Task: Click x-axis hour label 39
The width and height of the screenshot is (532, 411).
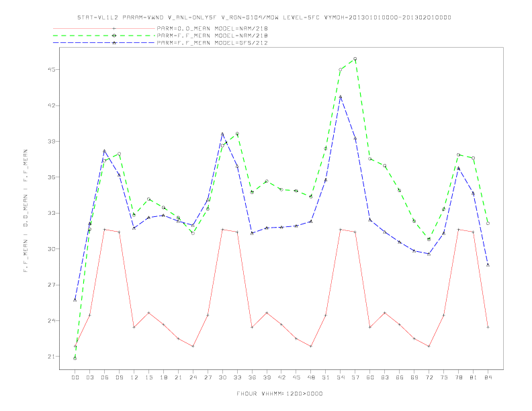Action: tap(267, 377)
